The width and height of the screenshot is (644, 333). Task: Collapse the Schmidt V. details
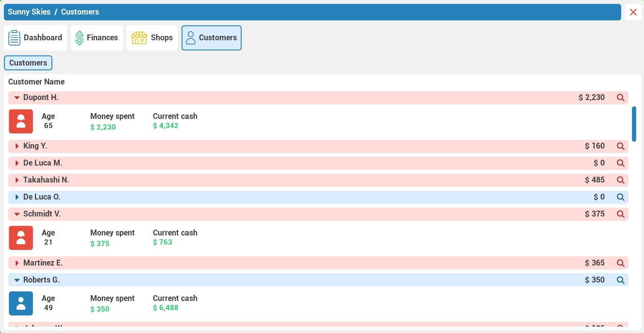[x=17, y=214]
